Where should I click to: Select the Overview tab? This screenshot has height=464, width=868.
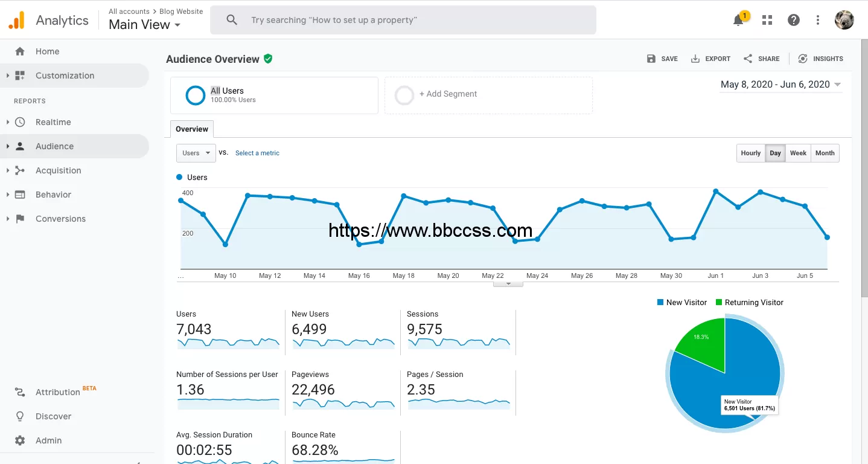(192, 129)
